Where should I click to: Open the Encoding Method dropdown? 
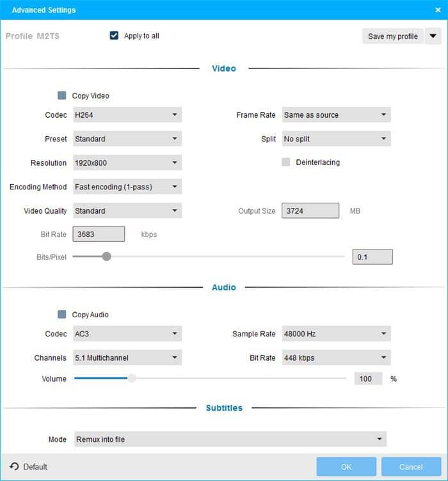(127, 187)
